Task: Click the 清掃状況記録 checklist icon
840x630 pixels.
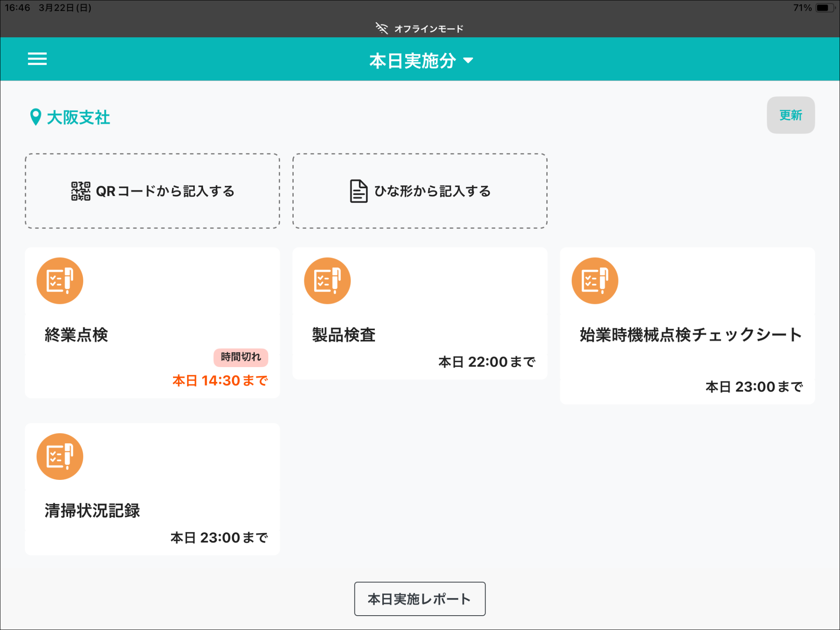Action: click(x=60, y=457)
